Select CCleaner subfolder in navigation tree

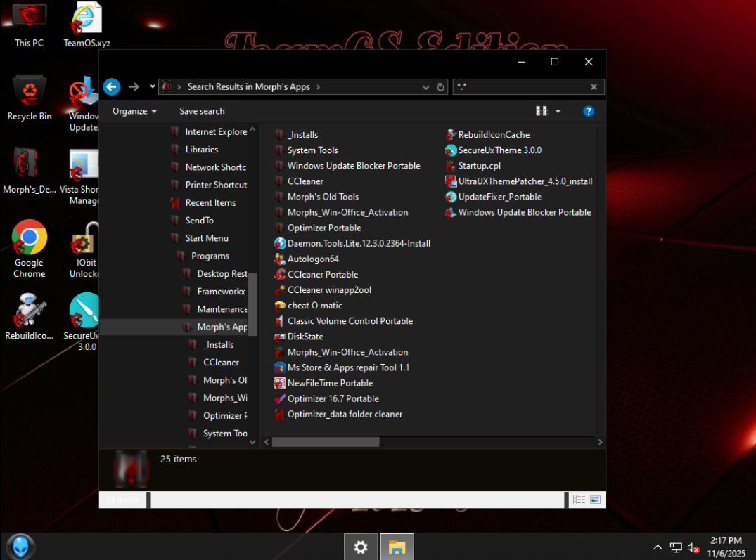(221, 363)
